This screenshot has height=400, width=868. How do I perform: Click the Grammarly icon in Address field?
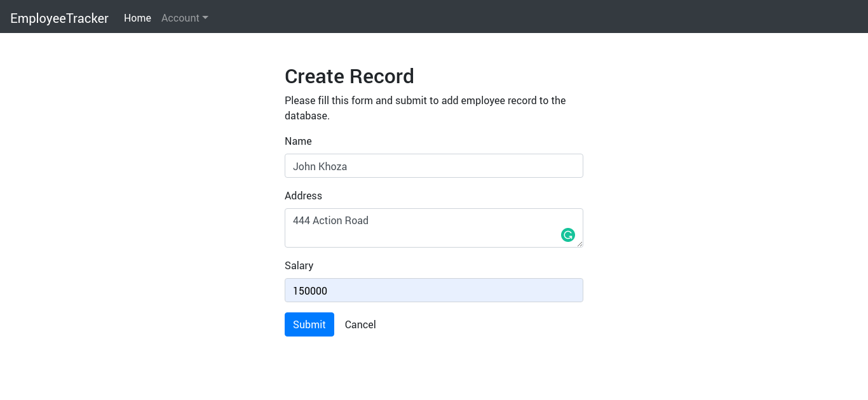[567, 235]
